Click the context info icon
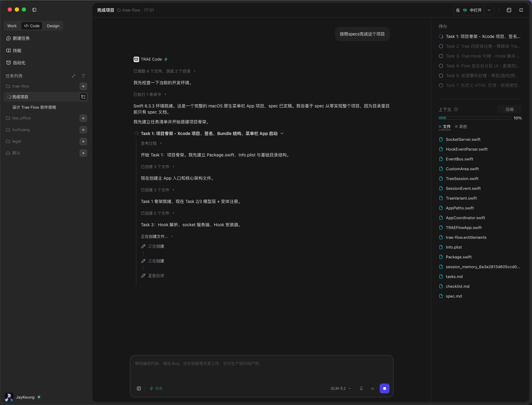This screenshot has width=532, height=405. [x=456, y=109]
